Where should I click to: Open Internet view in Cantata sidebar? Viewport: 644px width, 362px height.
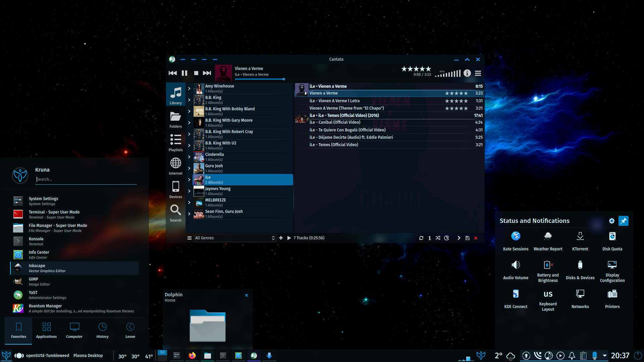coord(176,166)
